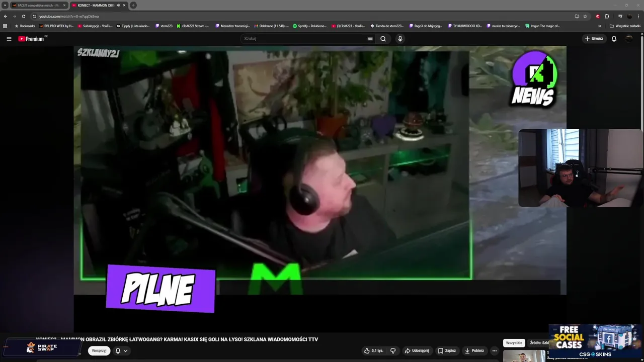
Task: Dislike the video with thumbs-down
Action: pos(393,350)
